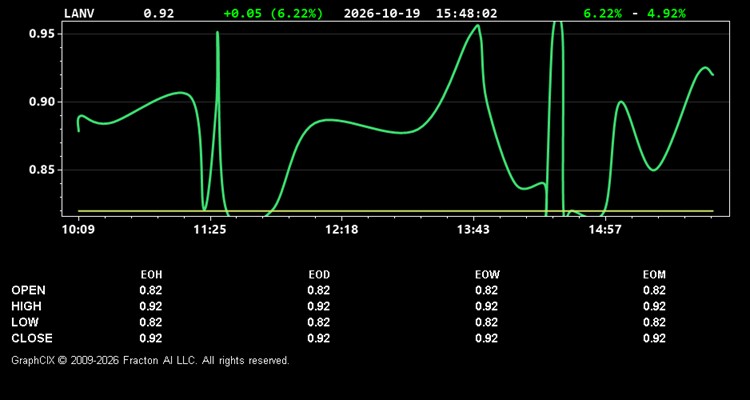Click the LOW row label
The image size is (750, 400).
(25, 322)
